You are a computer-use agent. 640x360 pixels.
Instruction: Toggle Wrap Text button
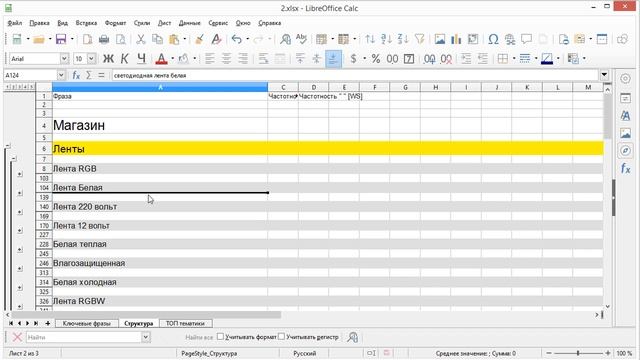tap(263, 59)
